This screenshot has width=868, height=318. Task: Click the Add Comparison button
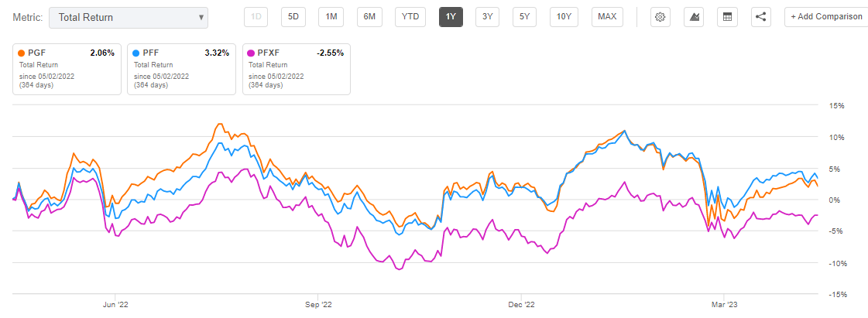tap(826, 16)
